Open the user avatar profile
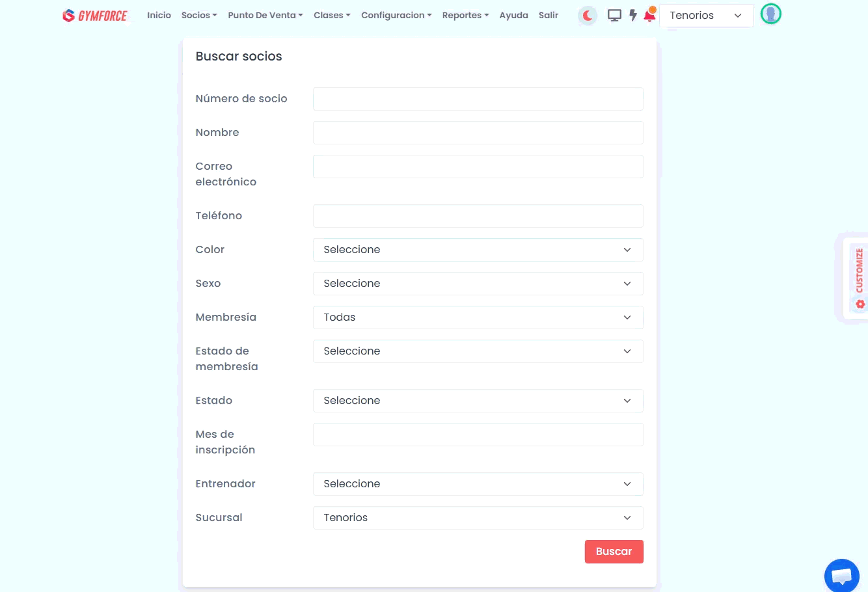 (771, 14)
